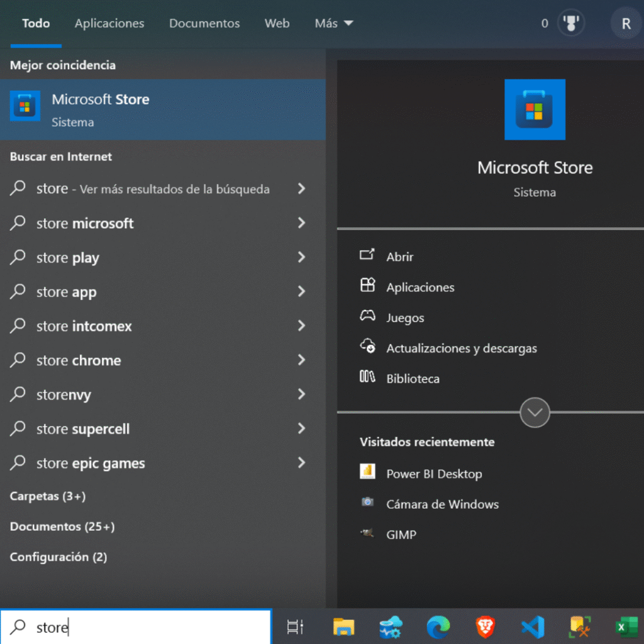Expand arrow for store supercell suggestion
The width and height of the screenshot is (644, 644).
tap(301, 428)
